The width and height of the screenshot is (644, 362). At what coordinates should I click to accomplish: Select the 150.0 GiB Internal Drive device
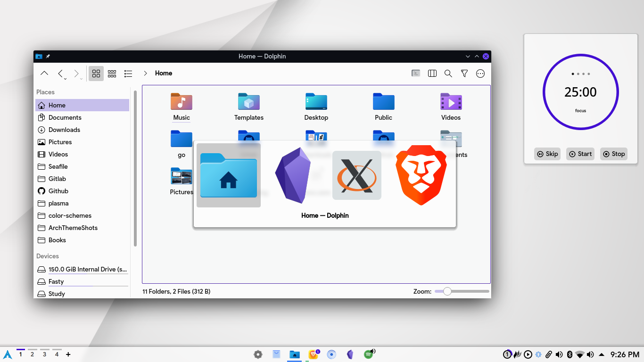[83, 269]
